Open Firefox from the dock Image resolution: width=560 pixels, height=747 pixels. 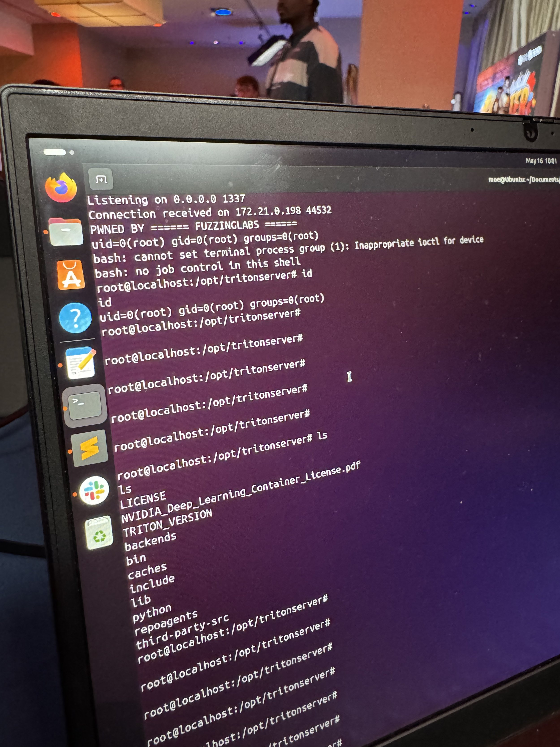[61, 188]
